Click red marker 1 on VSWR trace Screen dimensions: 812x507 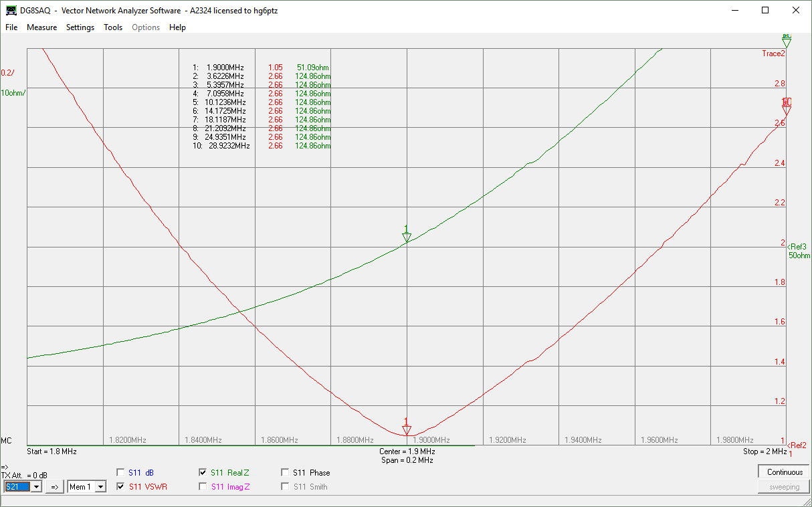pos(406,429)
